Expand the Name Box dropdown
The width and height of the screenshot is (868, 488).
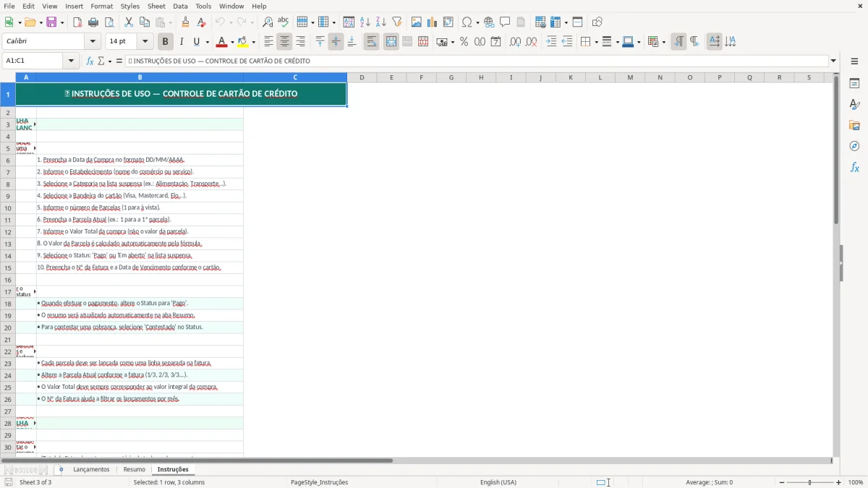72,61
